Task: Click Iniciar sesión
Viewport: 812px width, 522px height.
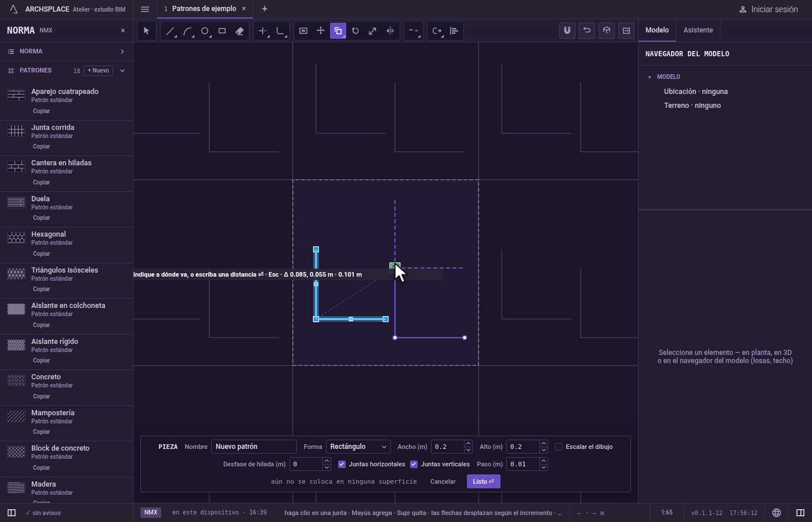Action: [768, 9]
